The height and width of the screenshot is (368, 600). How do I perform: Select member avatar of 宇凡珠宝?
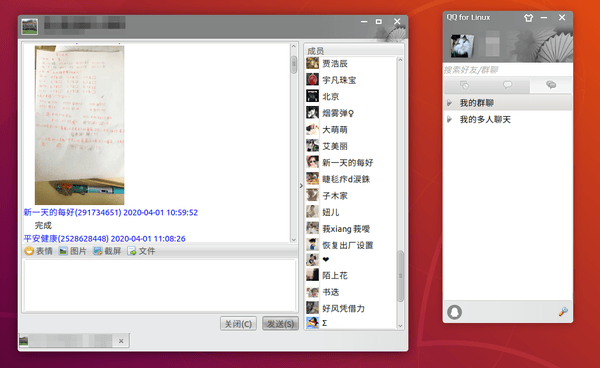click(312, 80)
